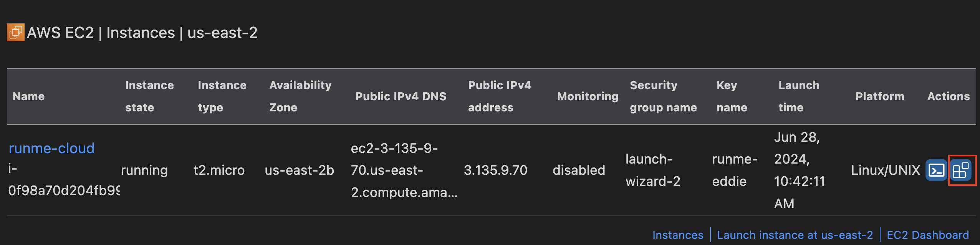Select the Security group name header
980x245 pixels.
pos(663,96)
